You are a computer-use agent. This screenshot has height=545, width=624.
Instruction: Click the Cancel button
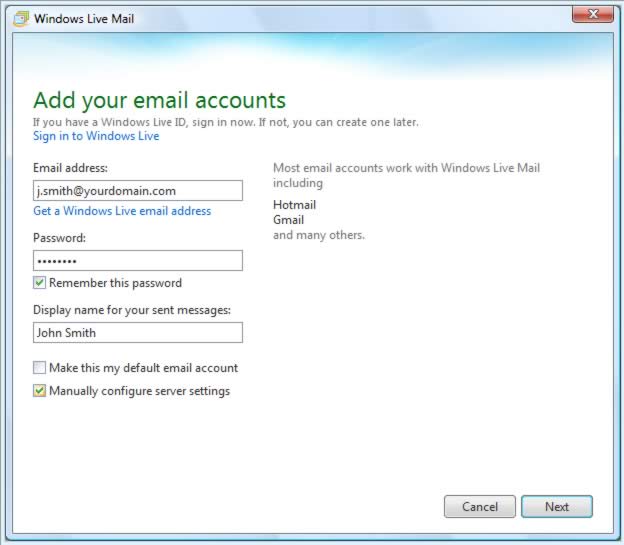[x=480, y=506]
